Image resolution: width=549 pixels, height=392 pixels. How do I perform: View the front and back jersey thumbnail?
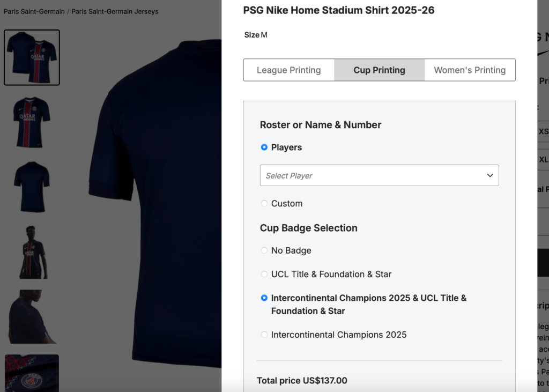pyautogui.click(x=32, y=57)
